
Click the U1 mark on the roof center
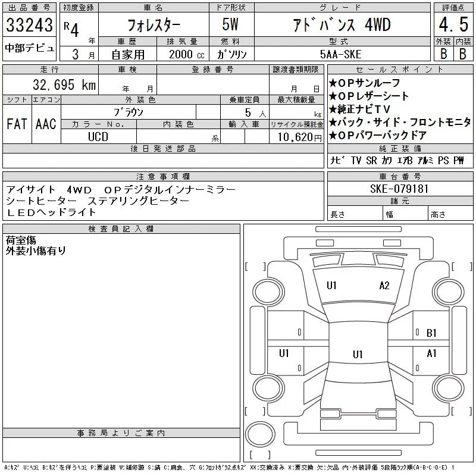(357, 355)
